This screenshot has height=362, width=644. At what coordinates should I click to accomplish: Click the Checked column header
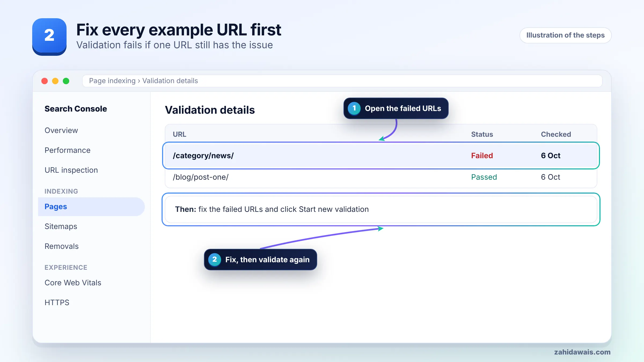tap(556, 134)
